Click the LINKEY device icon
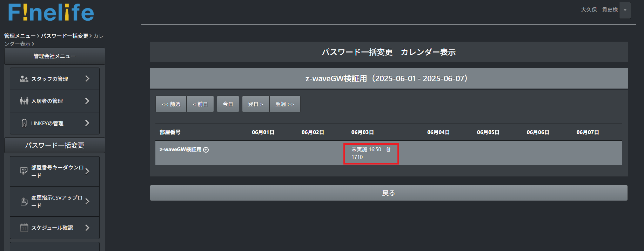Image resolution: width=644 pixels, height=251 pixels. (24, 123)
